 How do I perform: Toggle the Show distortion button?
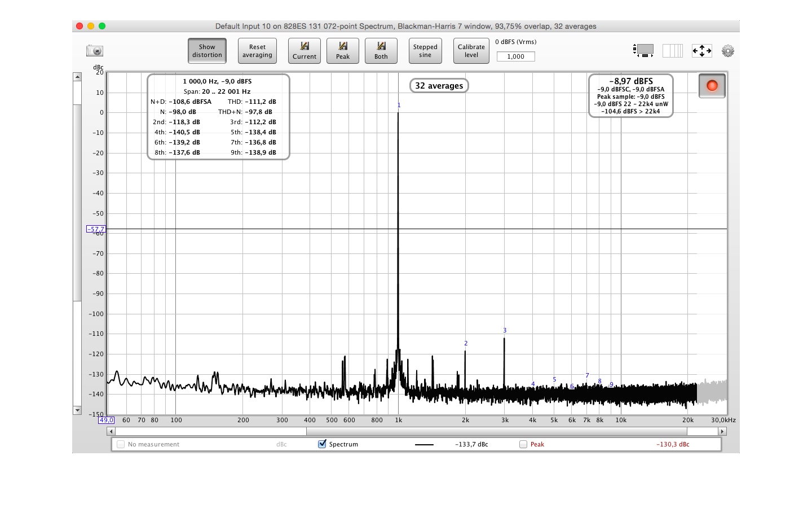pyautogui.click(x=207, y=51)
